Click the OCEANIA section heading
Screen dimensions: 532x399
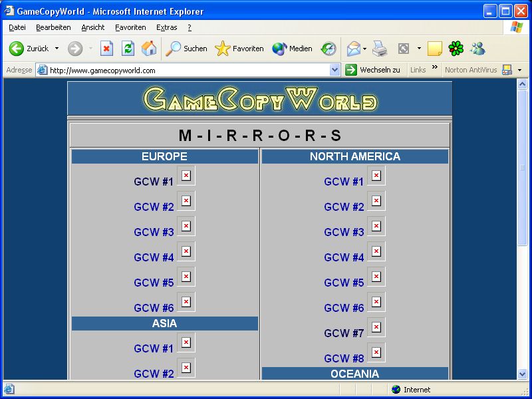(355, 374)
